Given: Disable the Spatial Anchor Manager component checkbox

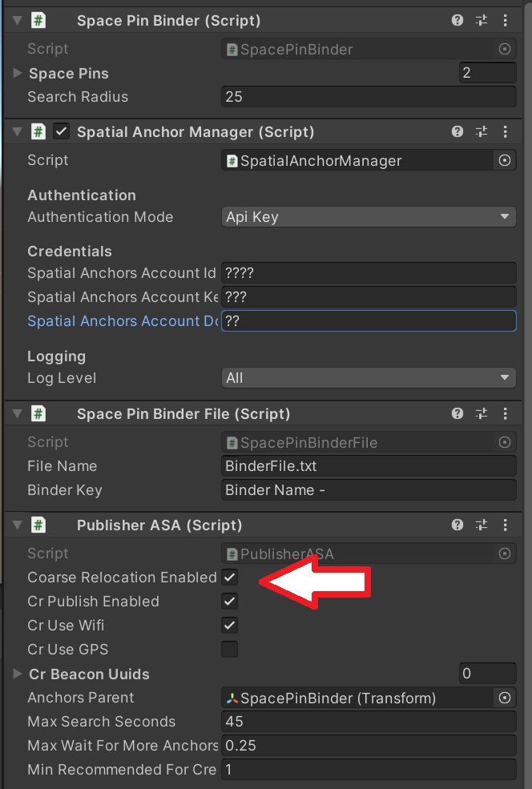Looking at the screenshot, I should pos(62,132).
